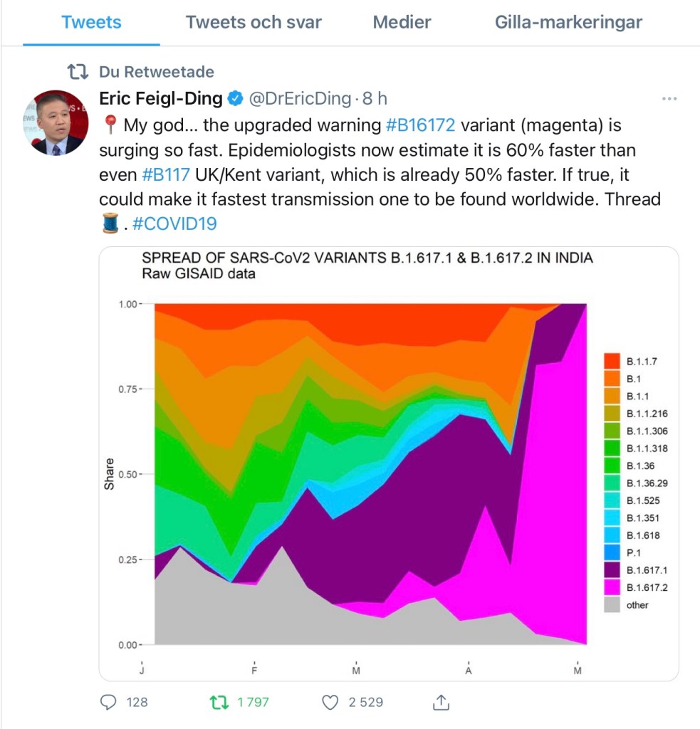Click the B.1.1.7 red legend swatch
The width and height of the screenshot is (700, 729).
[x=611, y=361]
